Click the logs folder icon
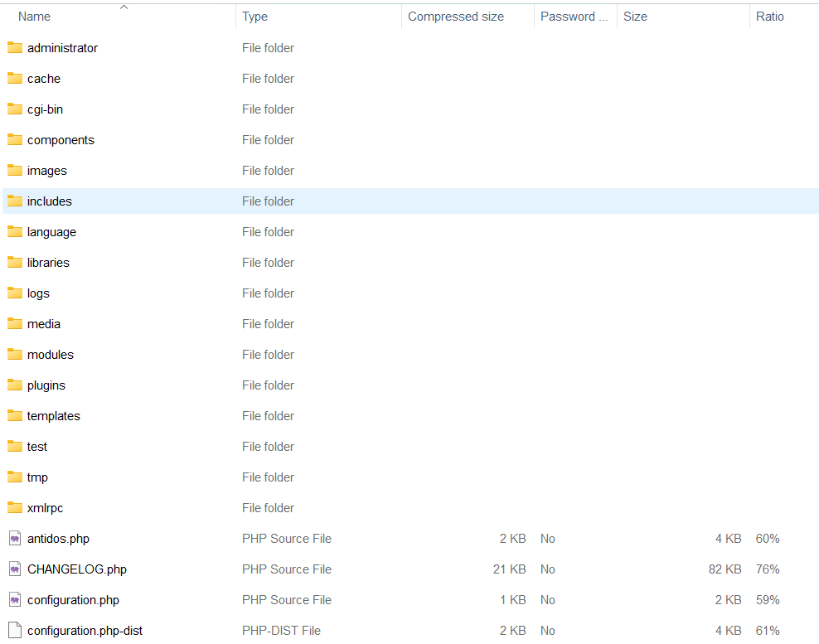819x644 pixels. tap(15, 293)
